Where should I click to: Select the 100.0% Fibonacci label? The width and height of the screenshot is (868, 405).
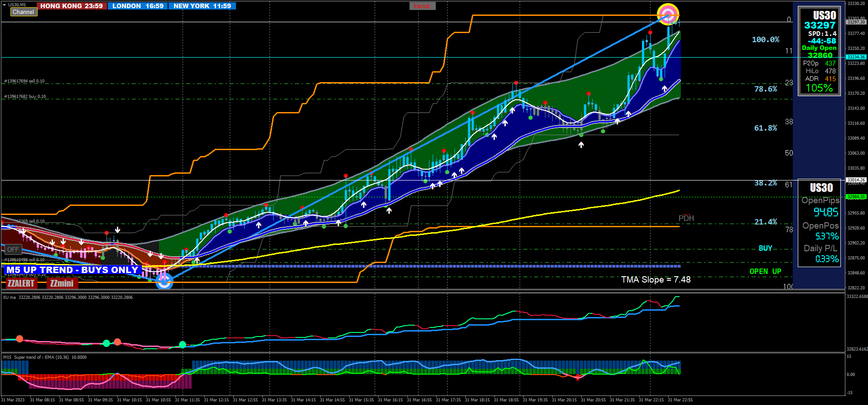pos(766,39)
